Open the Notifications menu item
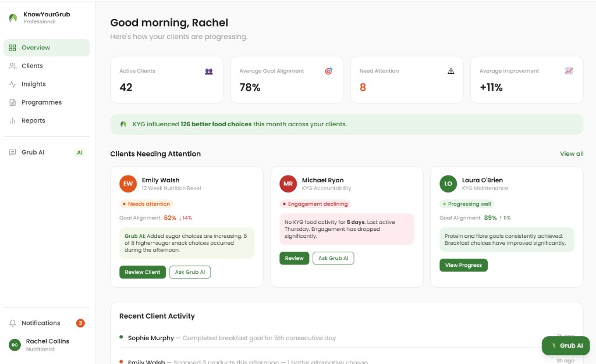The width and height of the screenshot is (596, 364). pyautogui.click(x=47, y=323)
